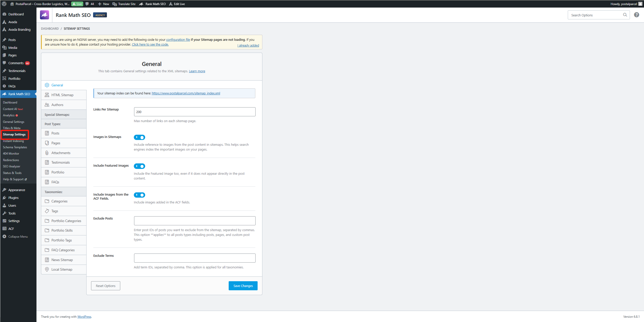Image resolution: width=644 pixels, height=322 pixels.
Task: Open Sitemap Settings in the sidebar menu
Action: 14,134
